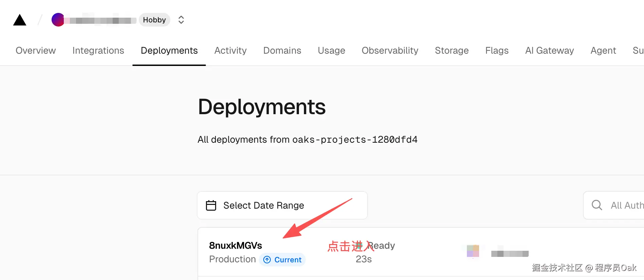The height and width of the screenshot is (280, 644).
Task: Switch to the Activity tab
Action: pos(230,50)
